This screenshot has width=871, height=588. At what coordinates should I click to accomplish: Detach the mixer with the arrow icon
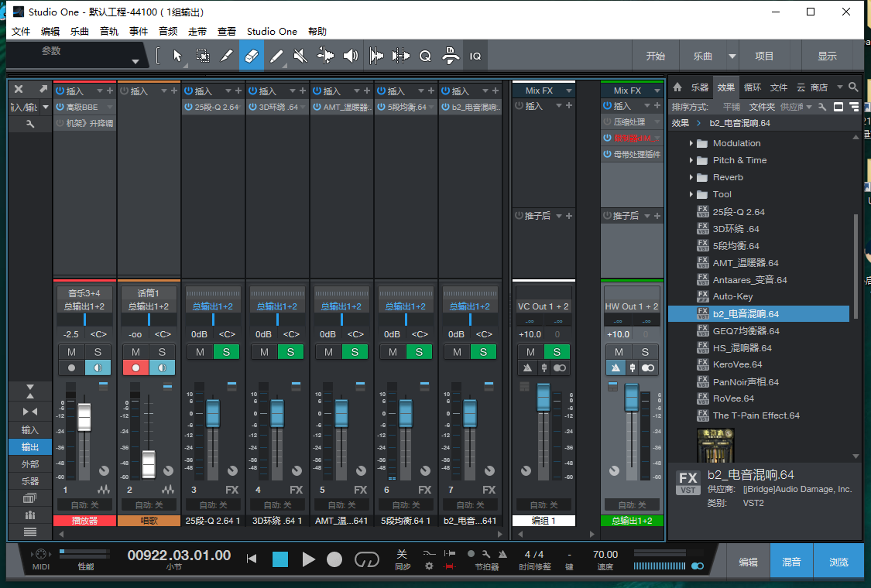43,89
